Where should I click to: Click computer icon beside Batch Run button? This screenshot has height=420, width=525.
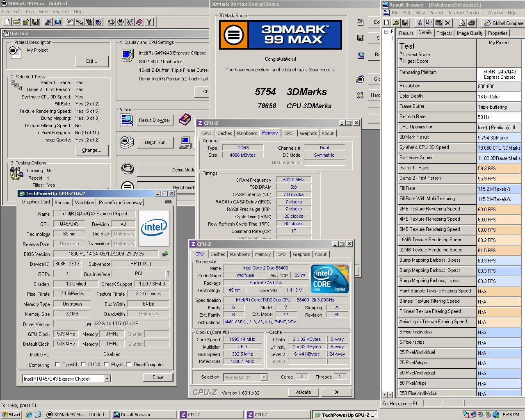click(186, 142)
